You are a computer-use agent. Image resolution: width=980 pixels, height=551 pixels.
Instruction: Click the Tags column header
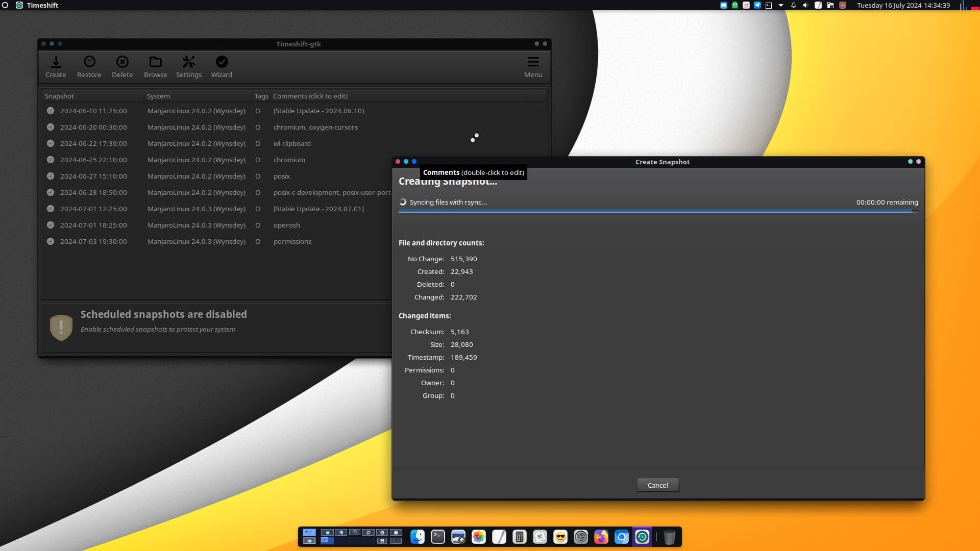point(261,96)
